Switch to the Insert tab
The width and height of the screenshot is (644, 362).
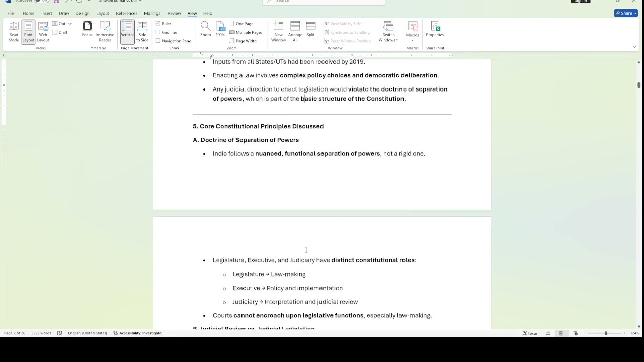tap(46, 13)
